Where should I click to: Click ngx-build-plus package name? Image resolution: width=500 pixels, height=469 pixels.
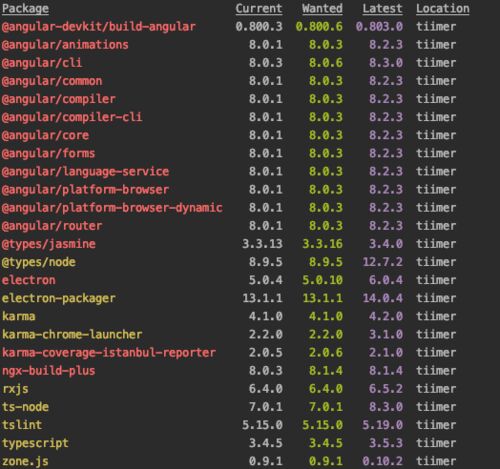[x=49, y=371]
